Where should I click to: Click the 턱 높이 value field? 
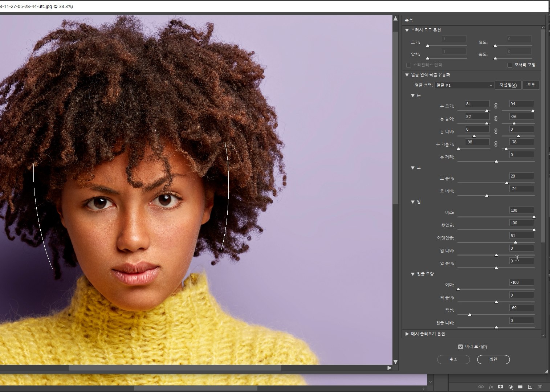click(521, 295)
